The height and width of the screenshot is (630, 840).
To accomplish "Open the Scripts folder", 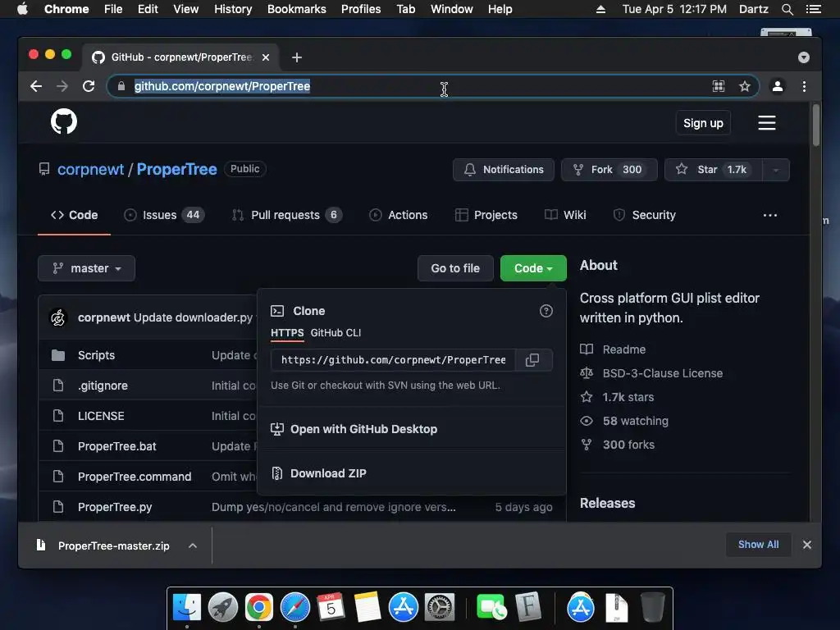I will (x=97, y=355).
